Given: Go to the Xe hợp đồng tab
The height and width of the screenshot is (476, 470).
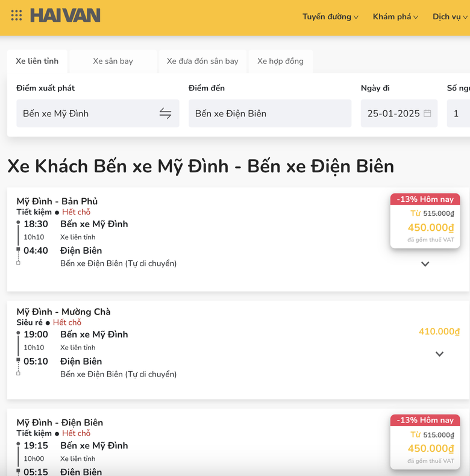Looking at the screenshot, I should point(280,61).
